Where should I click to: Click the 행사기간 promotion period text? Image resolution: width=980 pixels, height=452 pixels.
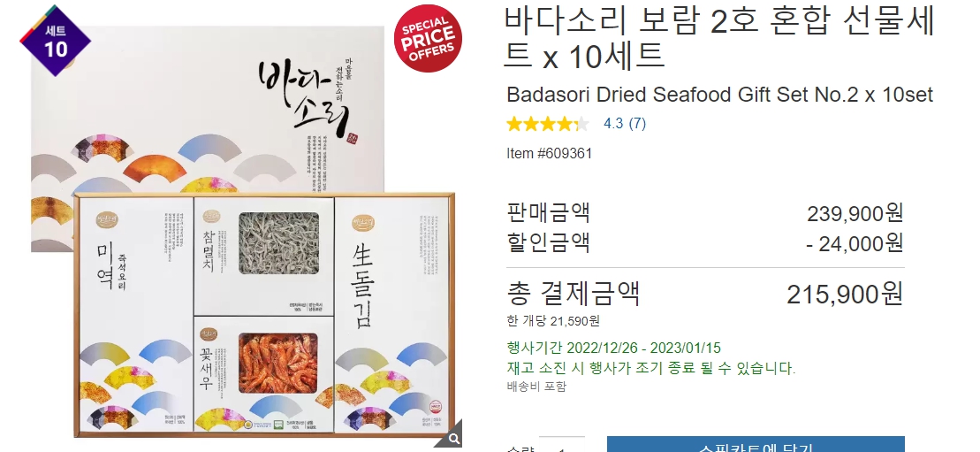tap(614, 348)
